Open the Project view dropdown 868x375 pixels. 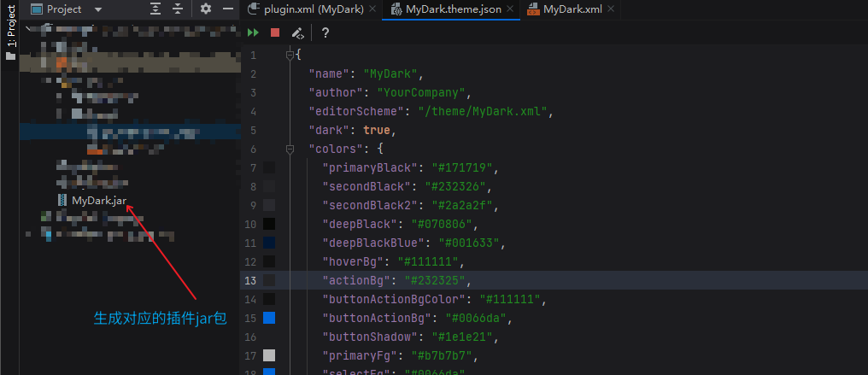click(98, 9)
